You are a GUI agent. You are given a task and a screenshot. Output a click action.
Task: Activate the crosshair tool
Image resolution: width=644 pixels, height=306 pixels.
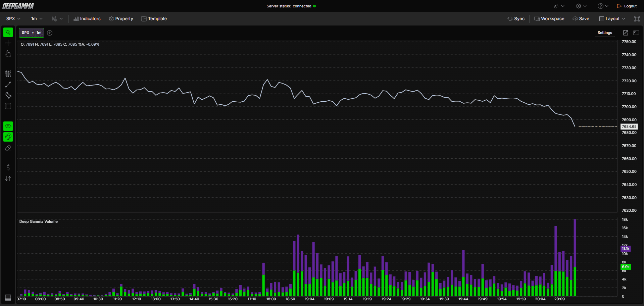(x=8, y=43)
